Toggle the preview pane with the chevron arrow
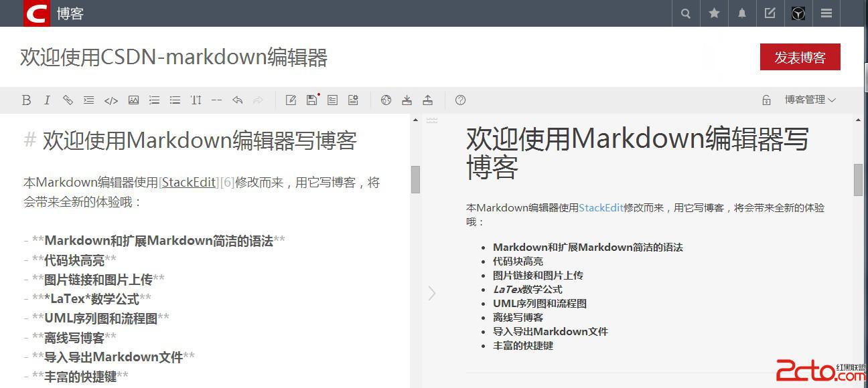Image resolution: width=868 pixels, height=388 pixels. (432, 293)
